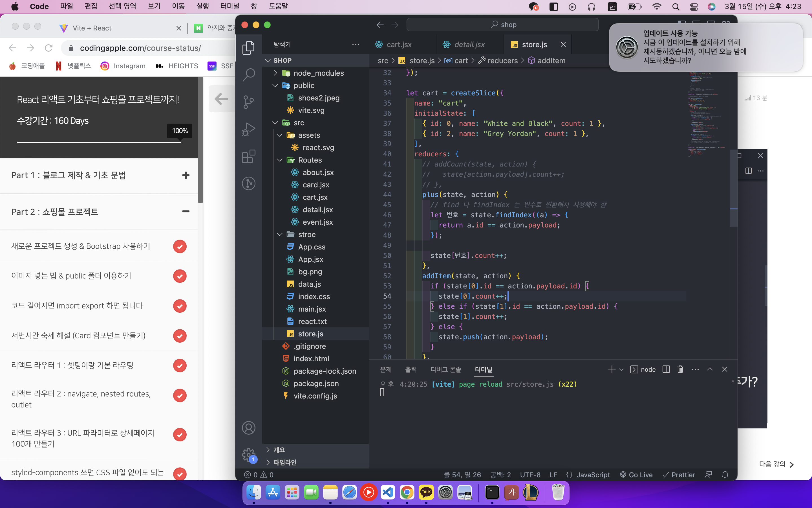Click the course progress bar at 100%
This screenshot has height=508, width=812.
coord(99,142)
